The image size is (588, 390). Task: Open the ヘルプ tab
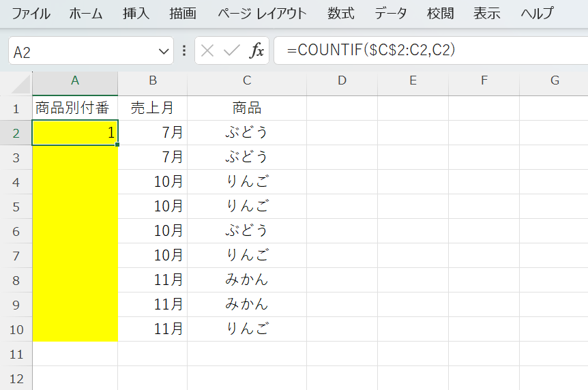click(537, 14)
